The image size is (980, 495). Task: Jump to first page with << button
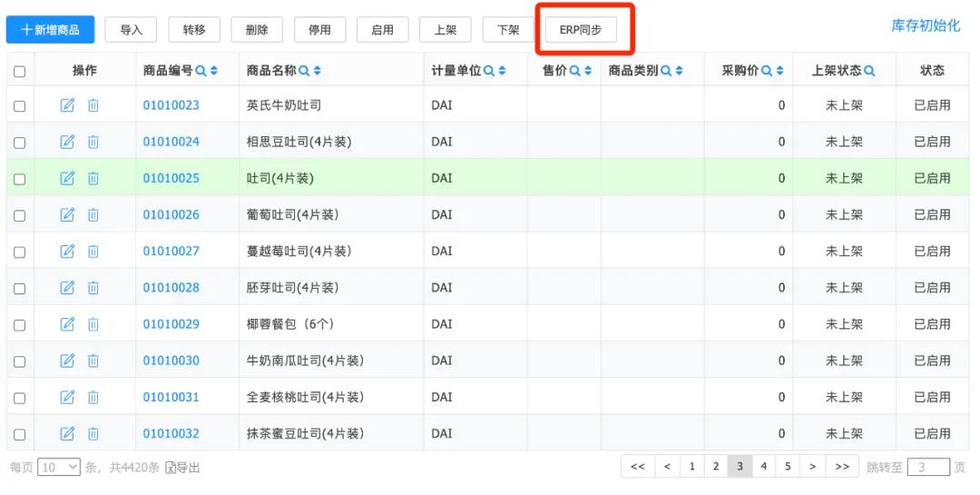click(x=638, y=466)
